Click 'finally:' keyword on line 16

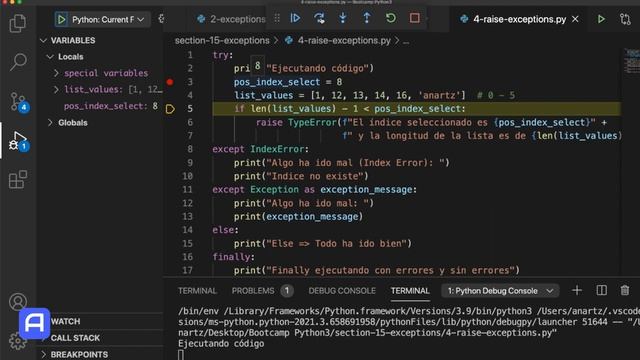tap(233, 257)
